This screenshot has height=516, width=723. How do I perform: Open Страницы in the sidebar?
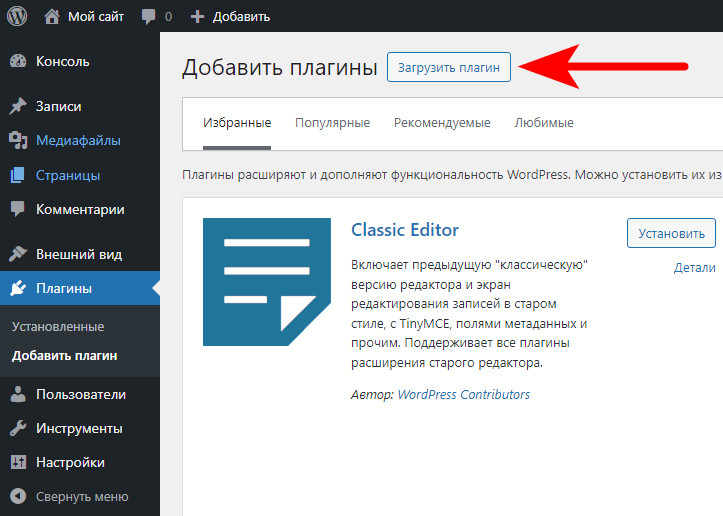[68, 176]
